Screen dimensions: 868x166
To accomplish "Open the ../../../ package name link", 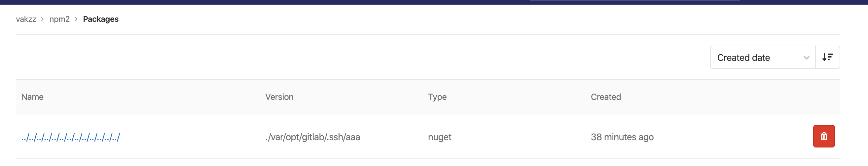I will click(x=70, y=137).
